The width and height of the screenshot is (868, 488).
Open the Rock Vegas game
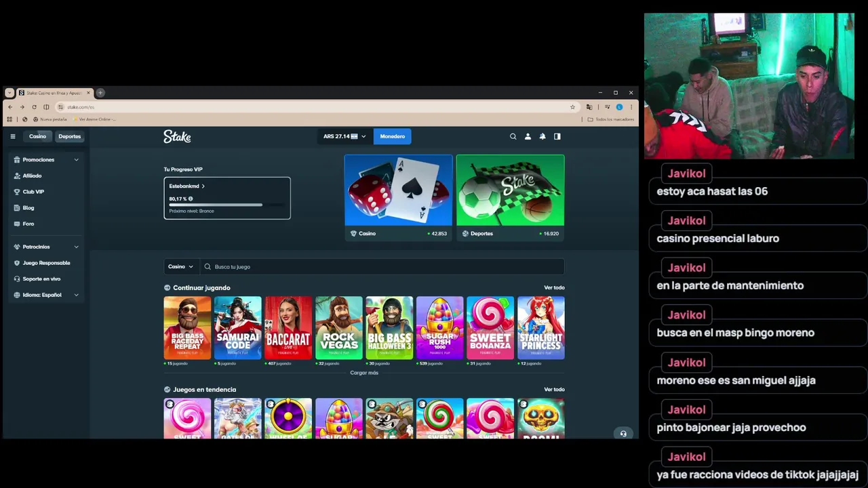point(338,327)
